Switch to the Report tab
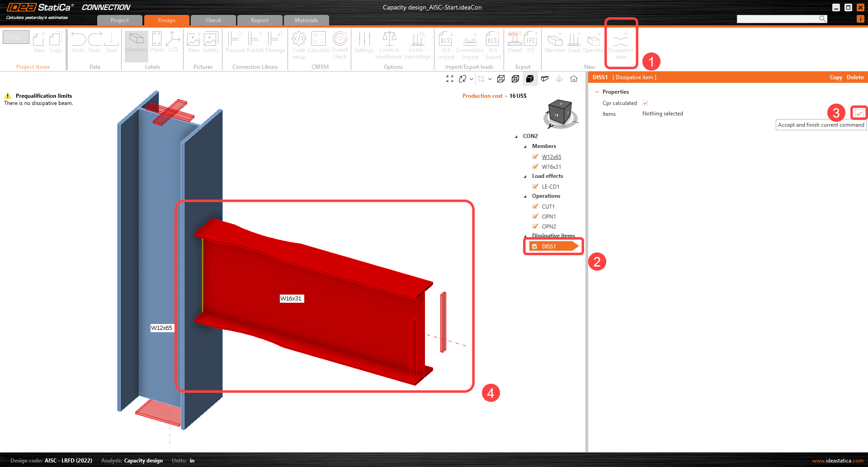The height and width of the screenshot is (467, 868). 259,20
